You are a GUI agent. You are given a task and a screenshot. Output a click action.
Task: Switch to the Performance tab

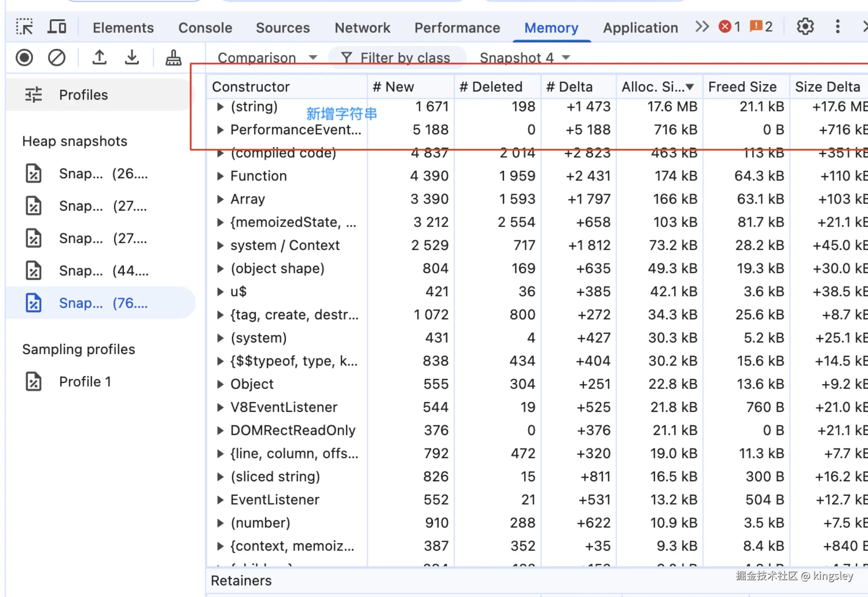(457, 28)
